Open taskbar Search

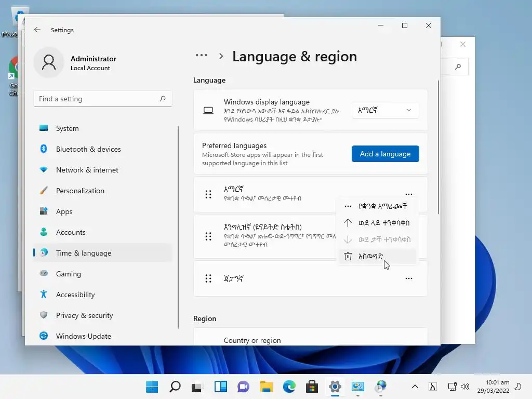click(175, 387)
